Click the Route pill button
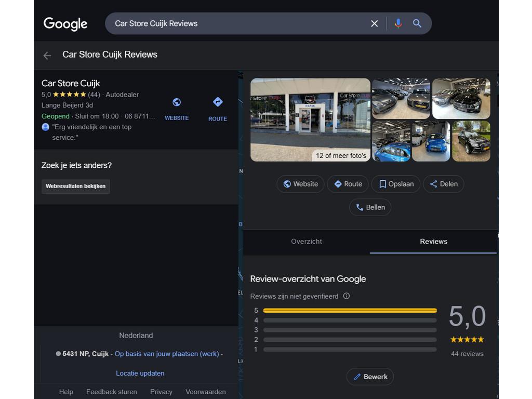 [348, 184]
